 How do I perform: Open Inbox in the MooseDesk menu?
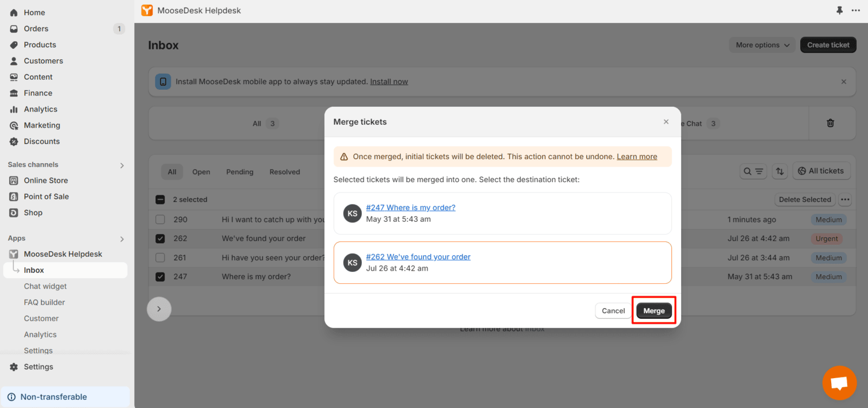(x=66, y=270)
